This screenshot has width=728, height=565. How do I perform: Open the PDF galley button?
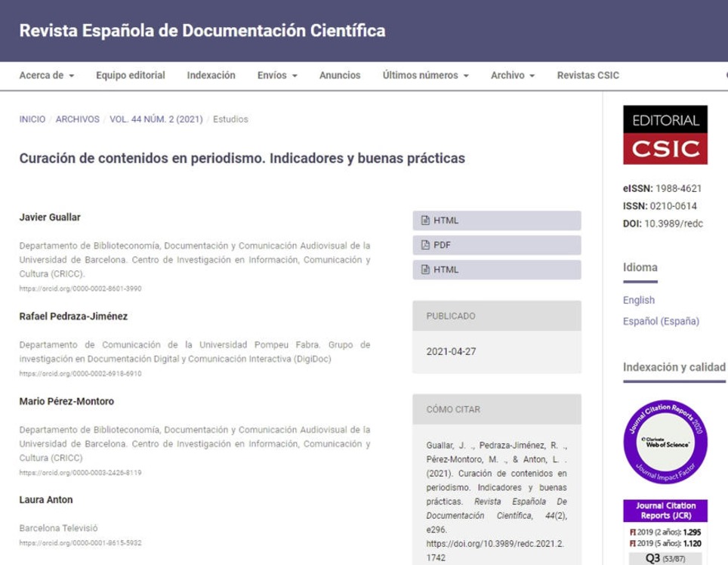pos(496,245)
